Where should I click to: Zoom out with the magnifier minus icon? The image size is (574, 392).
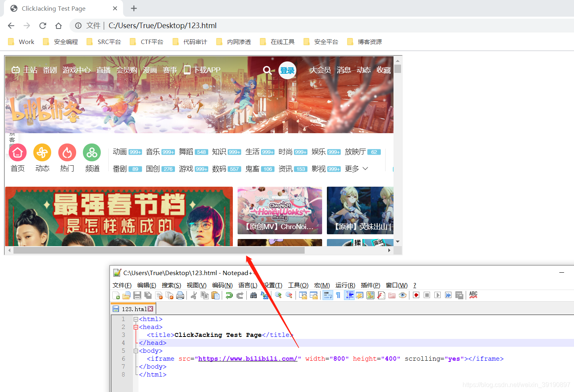(x=289, y=295)
